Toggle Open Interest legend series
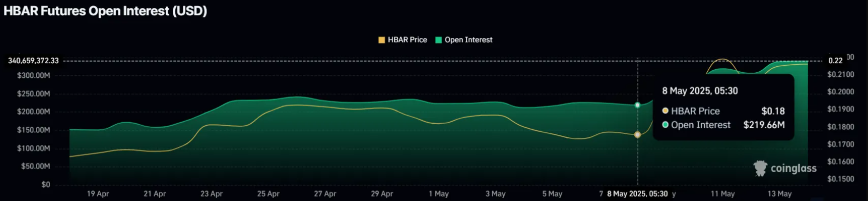Image resolution: width=868 pixels, height=201 pixels. [x=463, y=40]
